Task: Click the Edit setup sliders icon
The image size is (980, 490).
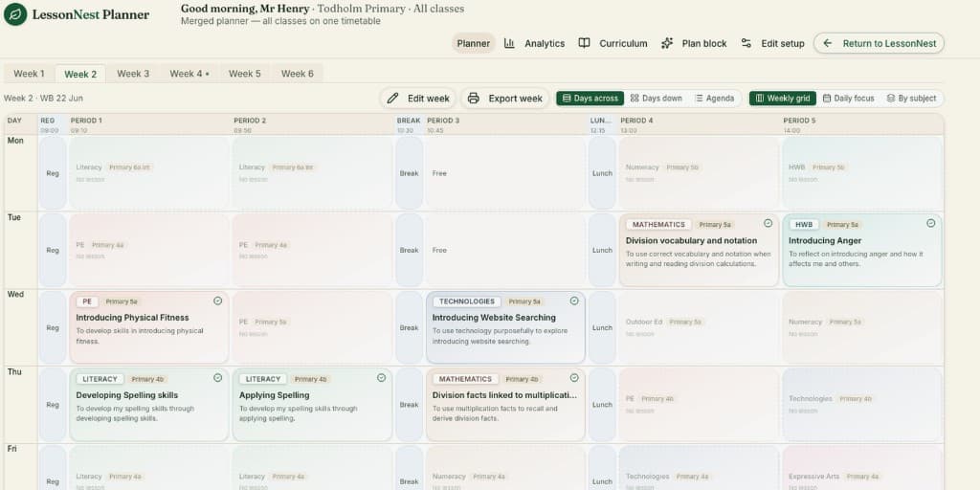Action: 746,43
